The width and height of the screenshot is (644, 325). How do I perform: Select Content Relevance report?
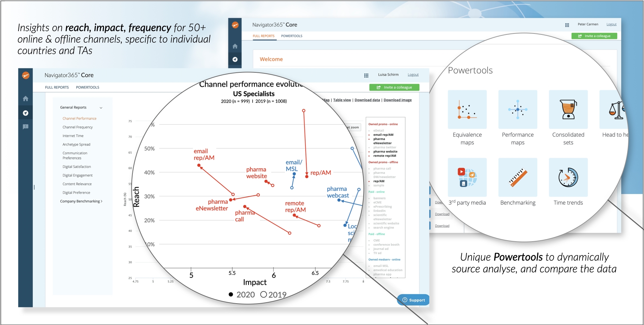tap(77, 184)
